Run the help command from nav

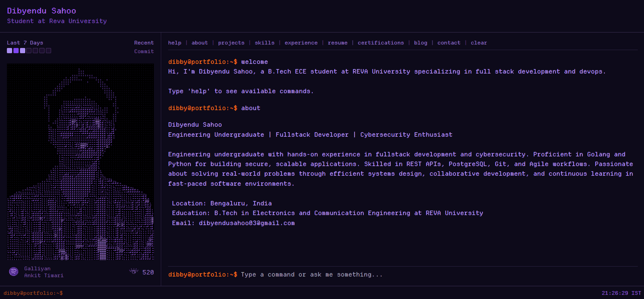tap(175, 43)
